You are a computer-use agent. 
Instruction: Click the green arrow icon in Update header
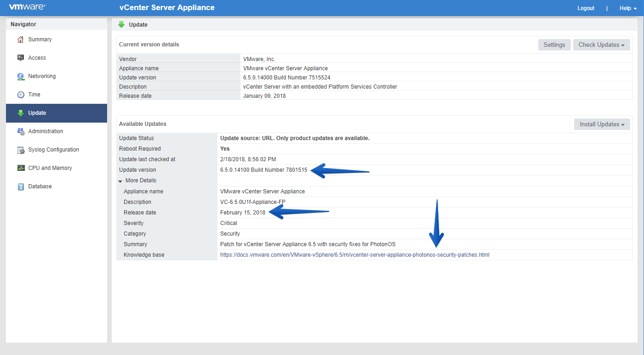pyautogui.click(x=121, y=24)
